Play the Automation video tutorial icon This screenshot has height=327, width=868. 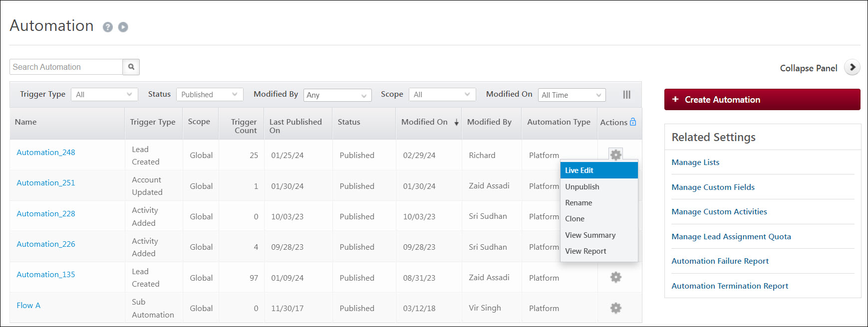pyautogui.click(x=123, y=27)
